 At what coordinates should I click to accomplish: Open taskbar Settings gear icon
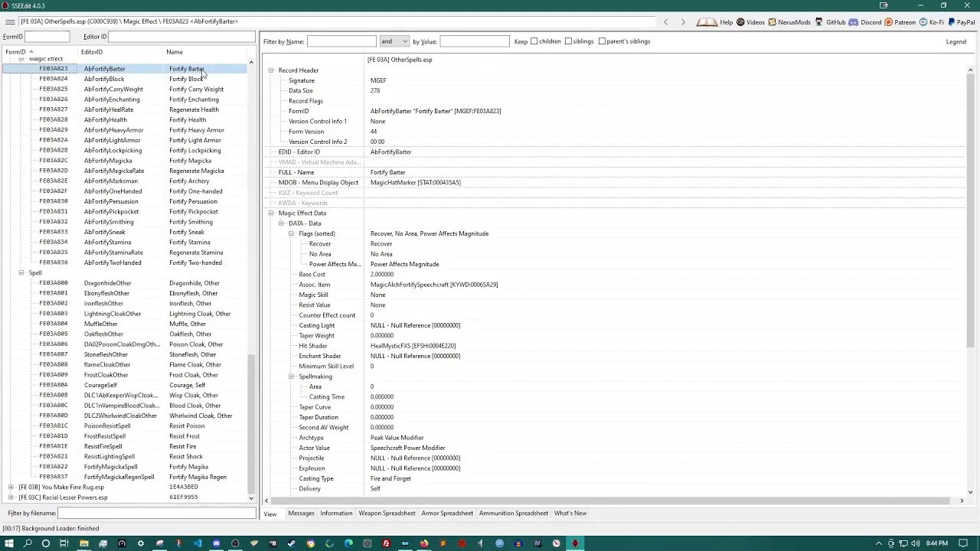140,543
